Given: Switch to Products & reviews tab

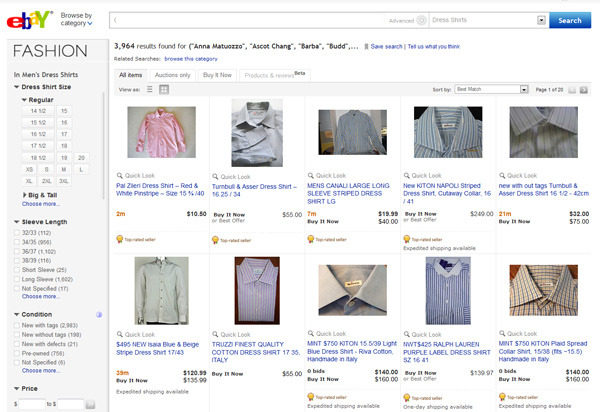Looking at the screenshot, I should pos(274,75).
